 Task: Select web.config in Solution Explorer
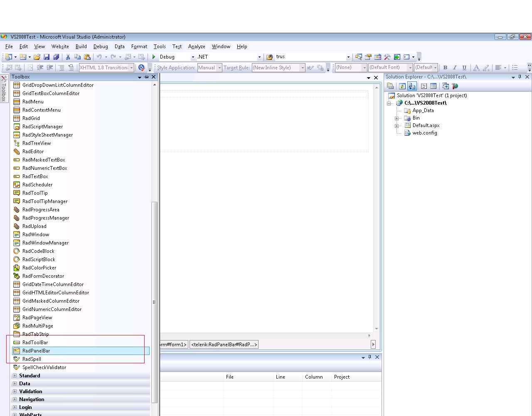click(x=424, y=133)
